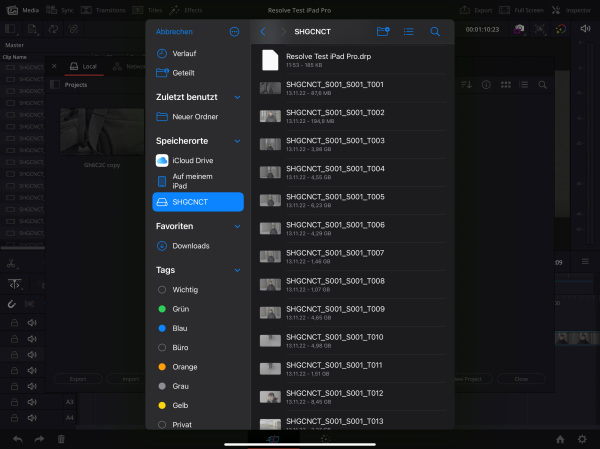The height and width of the screenshot is (449, 600).
Task: Tap the Abbrechen cancel button
Action: [x=174, y=32]
